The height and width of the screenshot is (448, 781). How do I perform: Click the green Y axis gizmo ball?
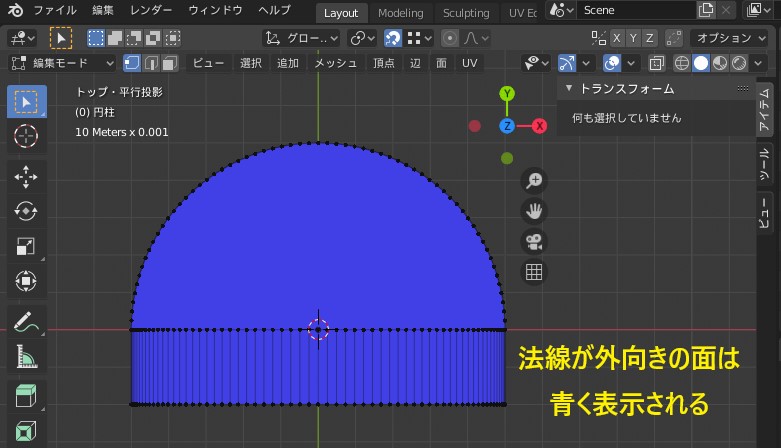click(507, 93)
